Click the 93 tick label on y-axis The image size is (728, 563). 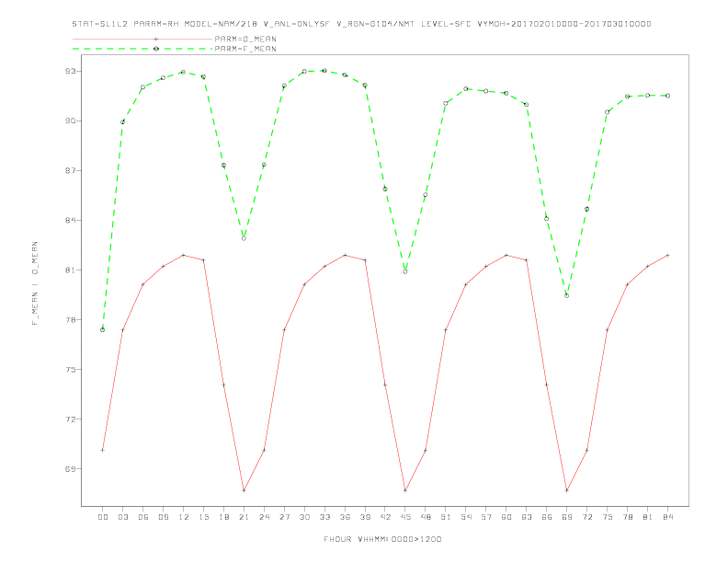coord(71,71)
